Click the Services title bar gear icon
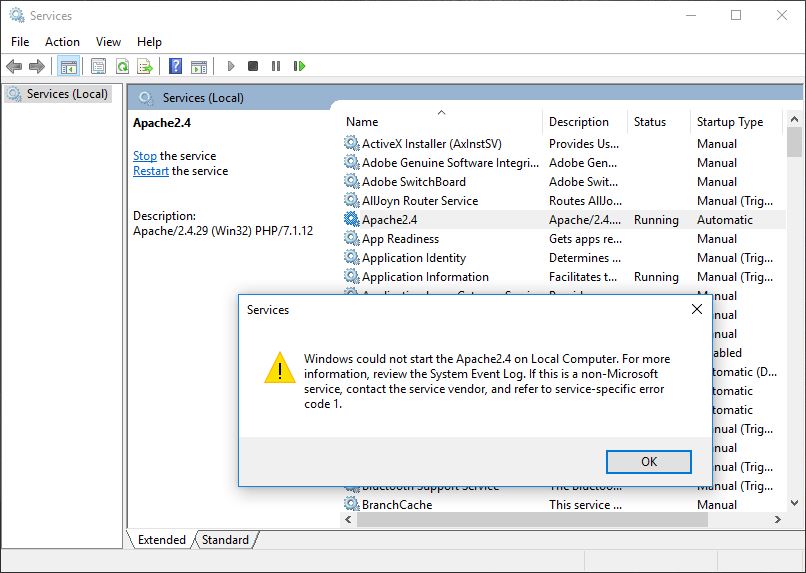Viewport: 806px width, 573px height. [17, 15]
